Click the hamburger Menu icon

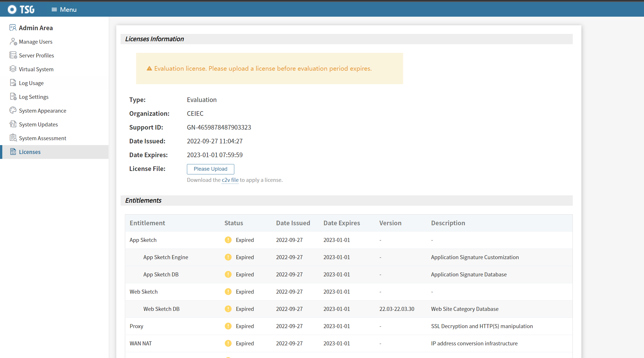[54, 9]
